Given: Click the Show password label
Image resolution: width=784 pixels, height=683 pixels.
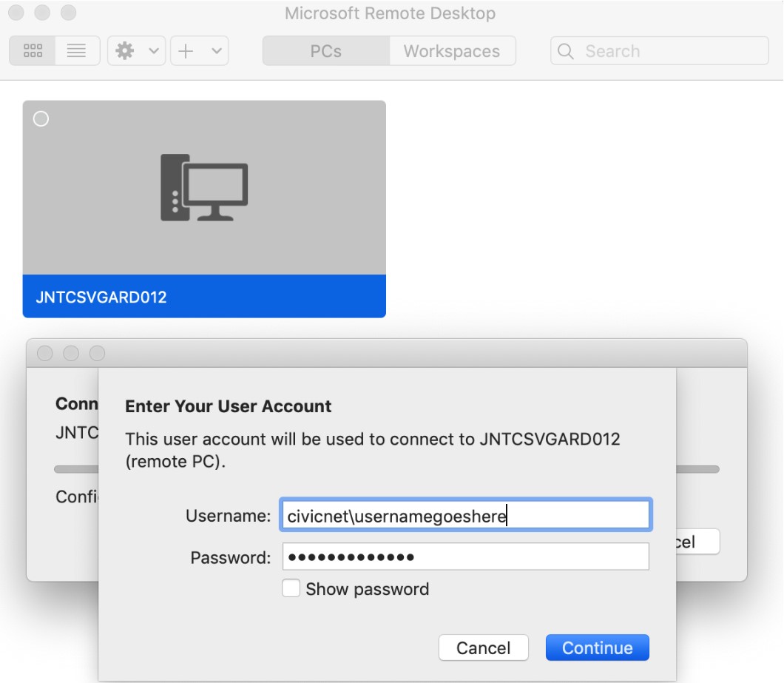Looking at the screenshot, I should pyautogui.click(x=368, y=589).
